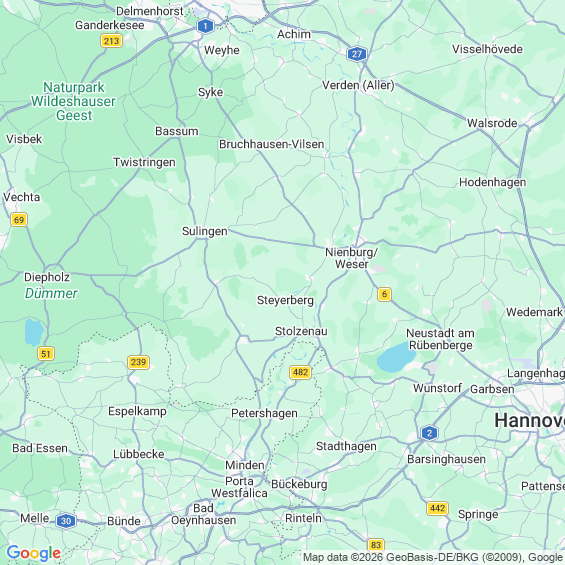Select the Verden (Aller) town label
Viewport: 565px width, 565px height.
pyautogui.click(x=358, y=85)
